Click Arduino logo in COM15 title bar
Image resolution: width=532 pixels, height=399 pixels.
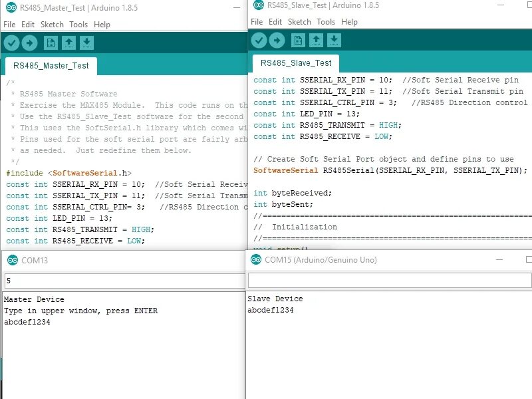(x=256, y=259)
